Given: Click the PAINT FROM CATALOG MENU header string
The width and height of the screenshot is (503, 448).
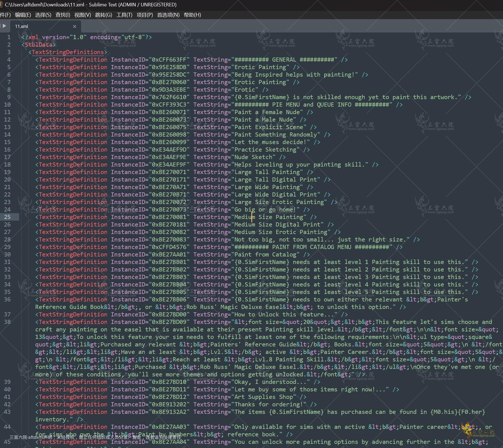Looking at the screenshot, I should pos(312,247).
